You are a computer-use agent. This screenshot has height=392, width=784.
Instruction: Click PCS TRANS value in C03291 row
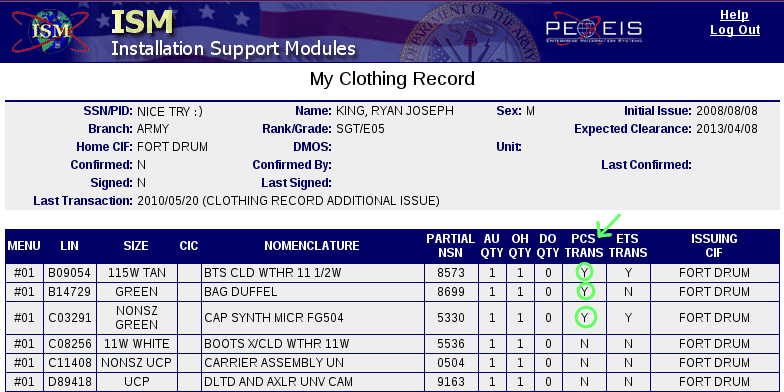tap(584, 318)
